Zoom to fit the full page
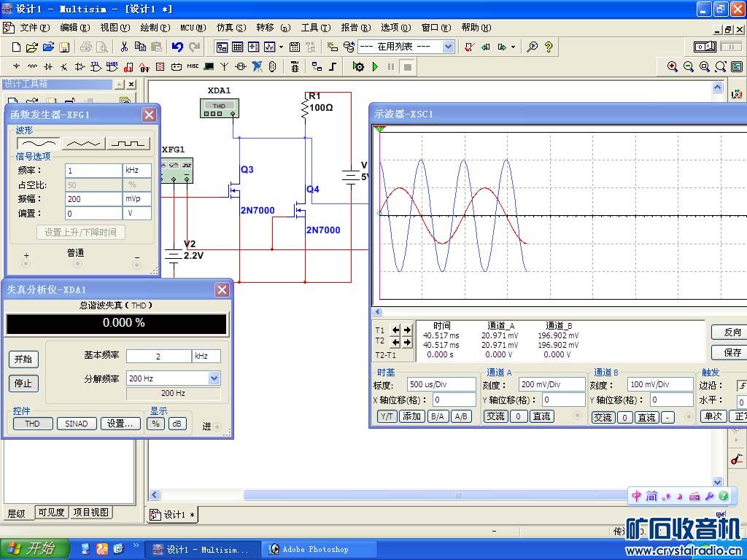This screenshot has height=560, width=747. (721, 66)
